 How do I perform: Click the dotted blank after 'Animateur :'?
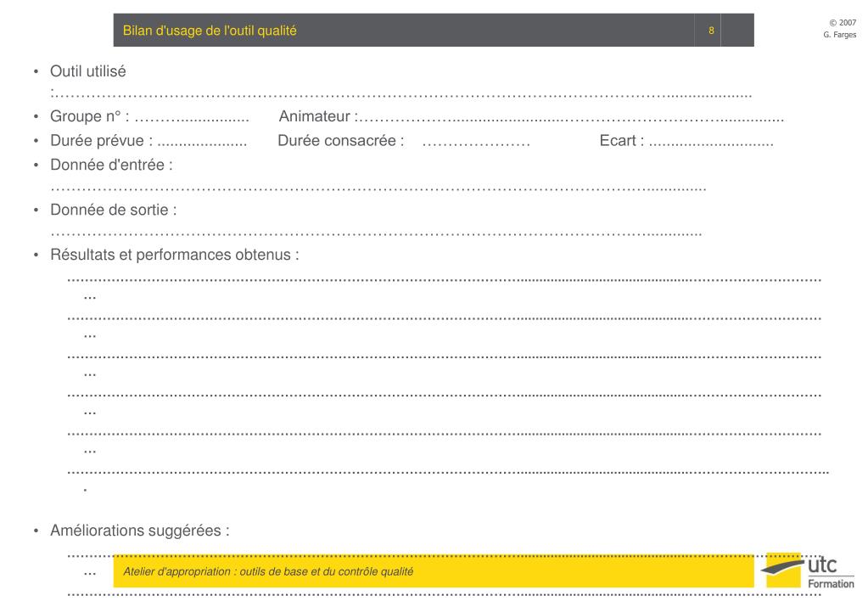[571, 120]
